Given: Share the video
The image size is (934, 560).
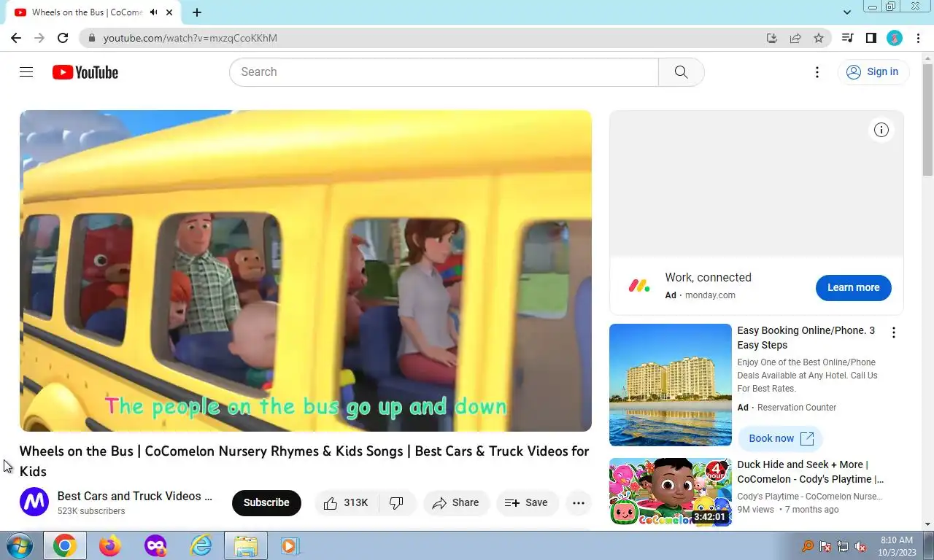Looking at the screenshot, I should pos(456,502).
